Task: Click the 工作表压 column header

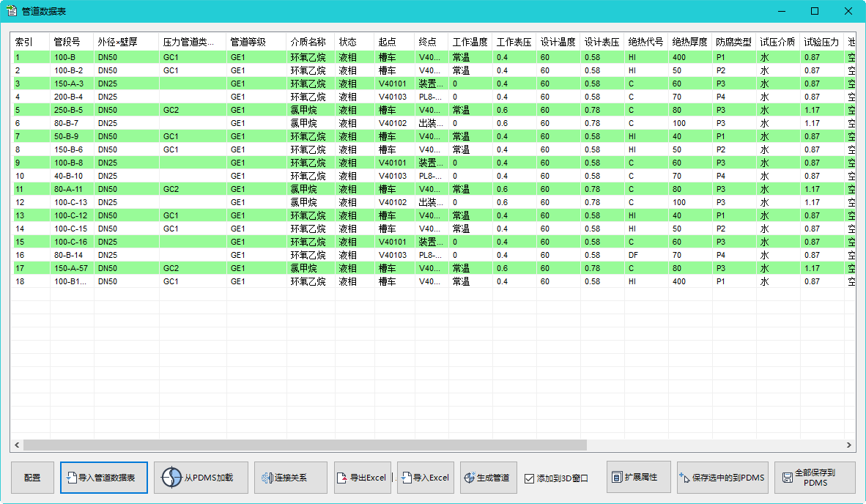Action: (514, 42)
